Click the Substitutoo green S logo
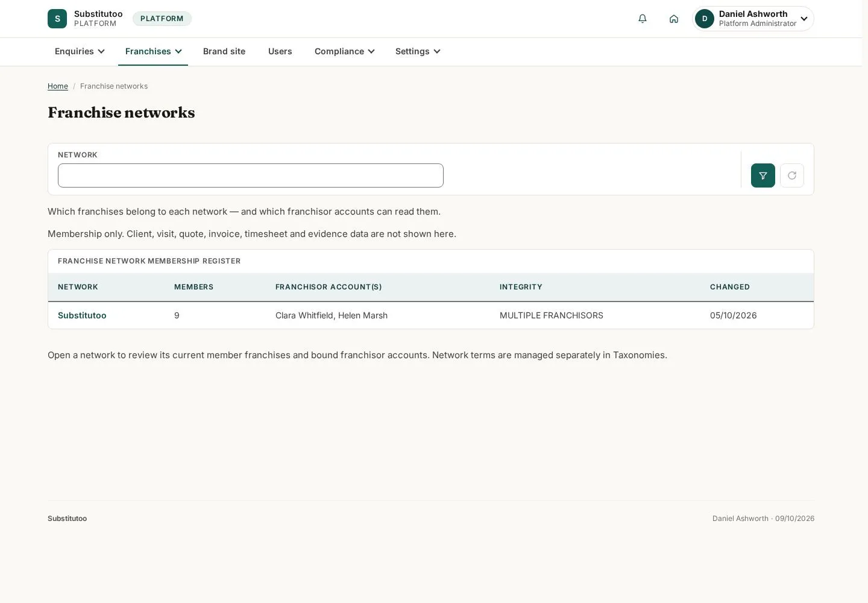This screenshot has height=603, width=868. (57, 19)
